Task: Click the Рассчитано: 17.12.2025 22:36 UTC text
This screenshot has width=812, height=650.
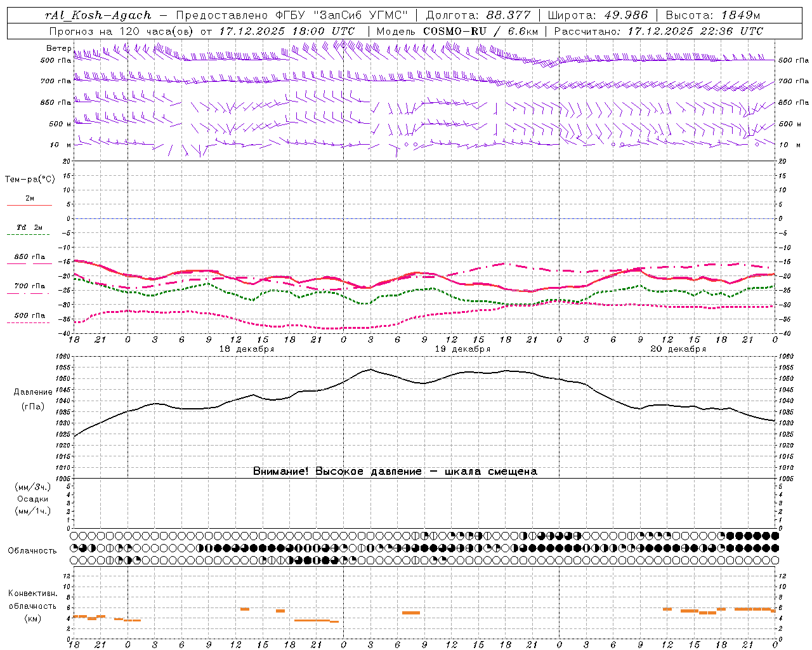Action: (x=658, y=31)
